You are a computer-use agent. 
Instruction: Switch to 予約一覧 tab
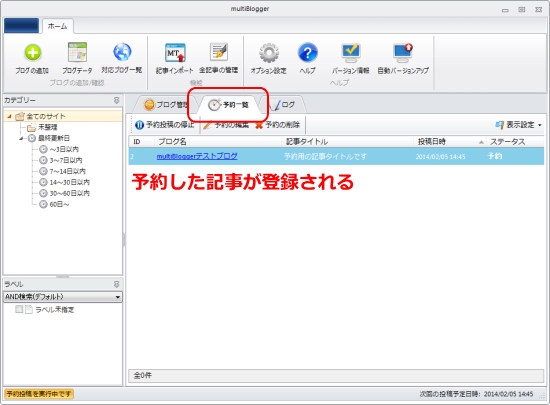click(x=228, y=104)
